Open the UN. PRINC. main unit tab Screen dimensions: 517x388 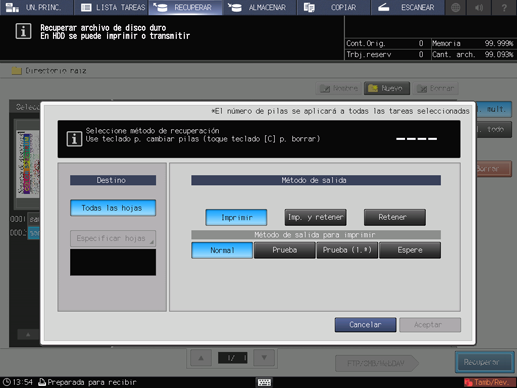tap(36, 7)
